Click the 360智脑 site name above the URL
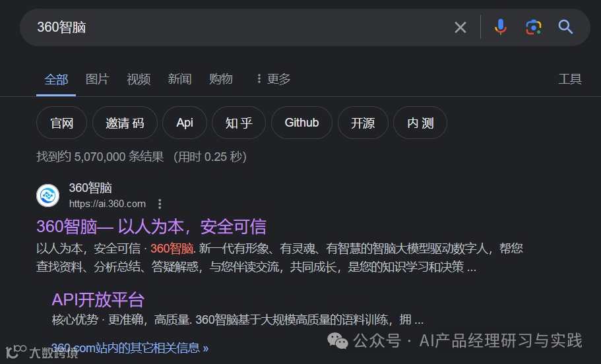The height and width of the screenshot is (364, 601). click(90, 188)
